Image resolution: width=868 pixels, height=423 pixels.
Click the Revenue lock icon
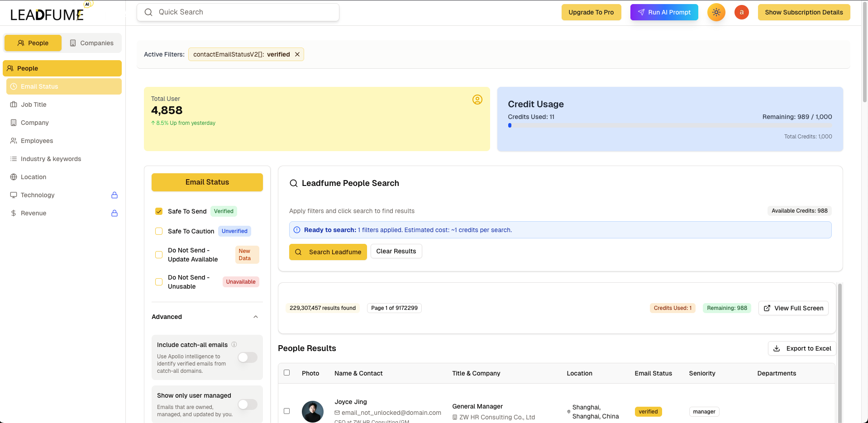pos(114,213)
